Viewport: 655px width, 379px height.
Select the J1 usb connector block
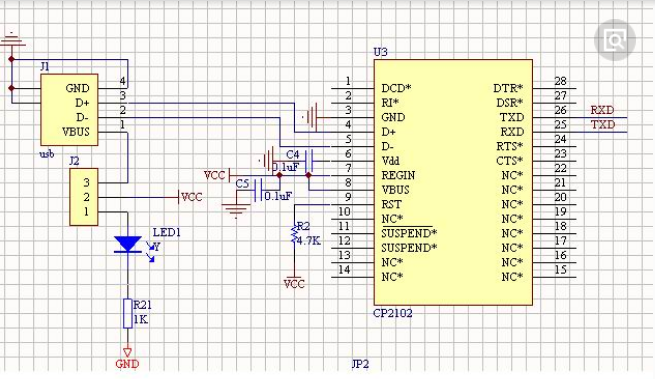tap(69, 110)
